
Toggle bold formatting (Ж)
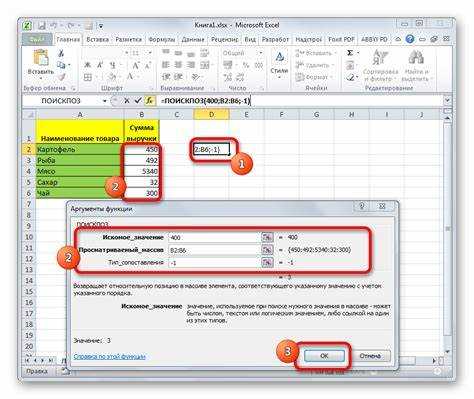coord(87,65)
